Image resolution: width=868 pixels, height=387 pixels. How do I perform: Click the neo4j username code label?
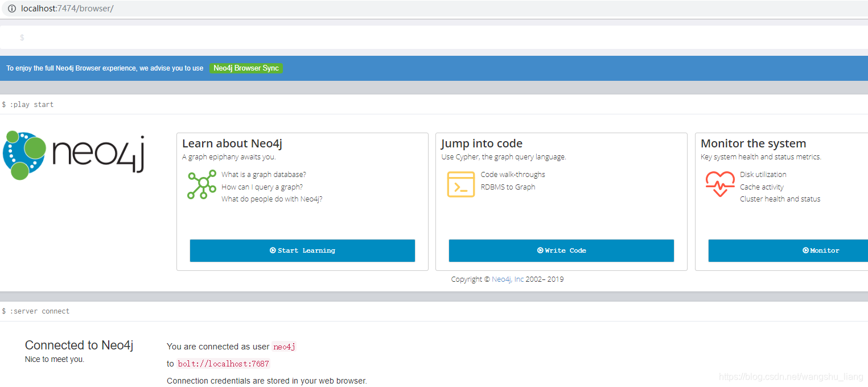[284, 347]
